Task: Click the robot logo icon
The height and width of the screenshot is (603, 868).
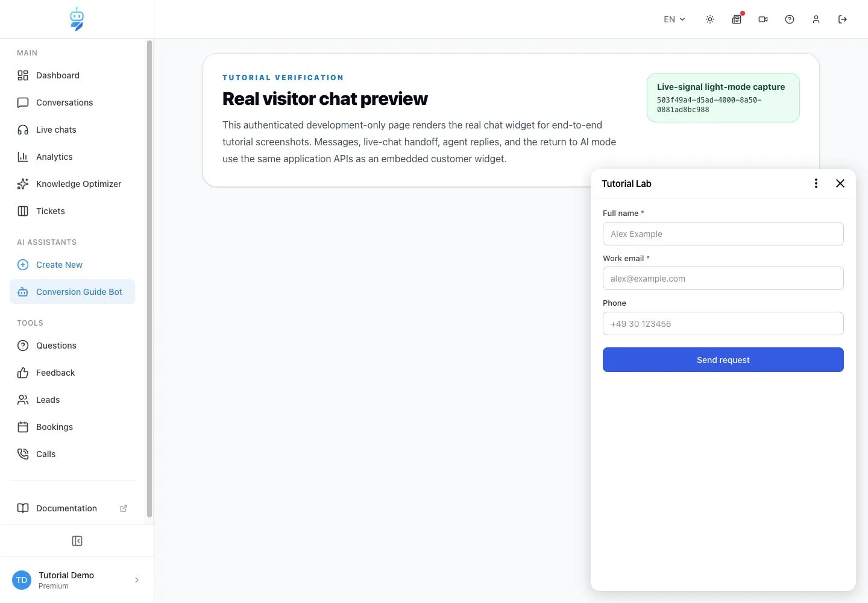Action: point(77,19)
